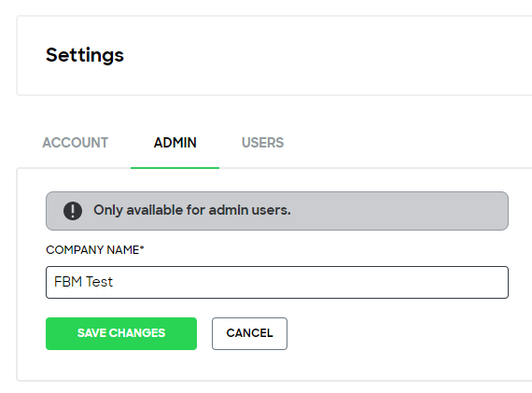Click the word 'admin' in notice banner
The width and height of the screenshot is (532, 393).
[229, 210]
